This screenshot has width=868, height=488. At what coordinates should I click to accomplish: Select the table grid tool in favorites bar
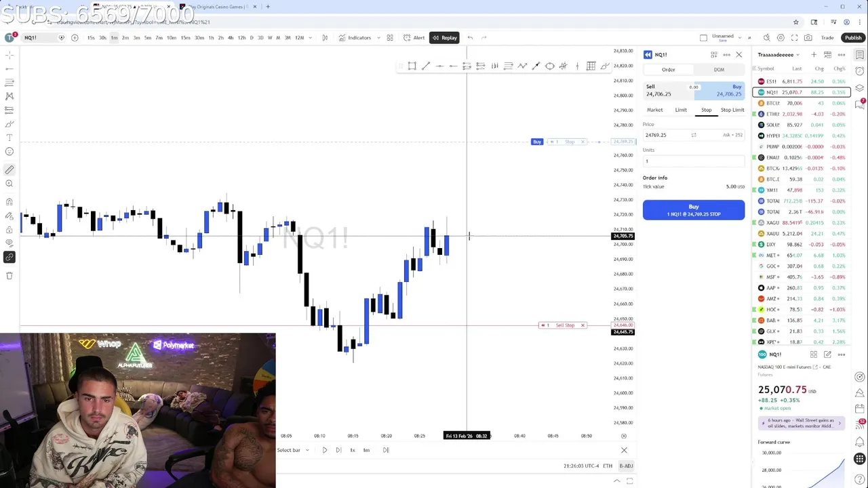pos(591,66)
